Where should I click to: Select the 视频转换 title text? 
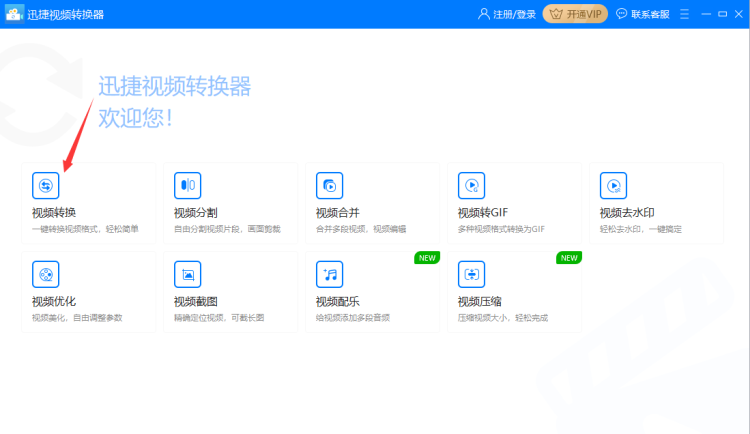point(54,212)
